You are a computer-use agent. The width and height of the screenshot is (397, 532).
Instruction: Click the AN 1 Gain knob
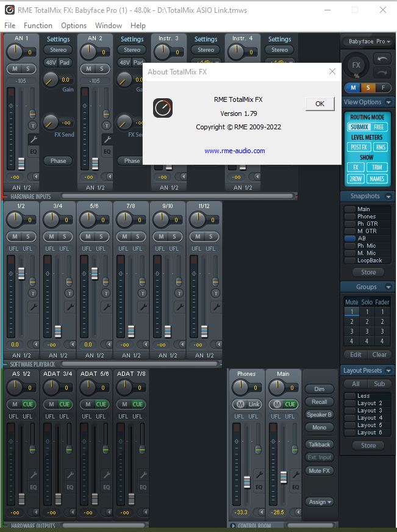click(x=51, y=80)
